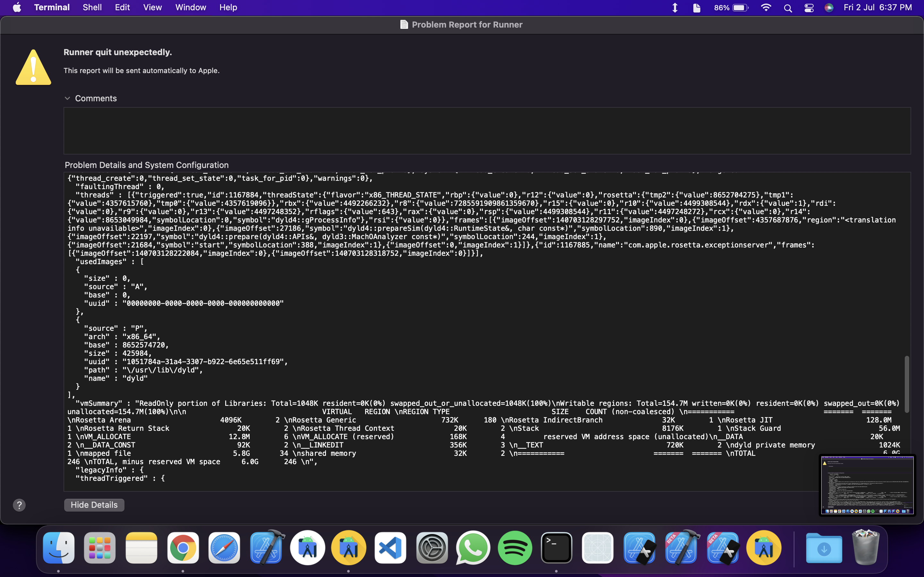
Task: Collapse the Comments section
Action: pyautogui.click(x=68, y=98)
